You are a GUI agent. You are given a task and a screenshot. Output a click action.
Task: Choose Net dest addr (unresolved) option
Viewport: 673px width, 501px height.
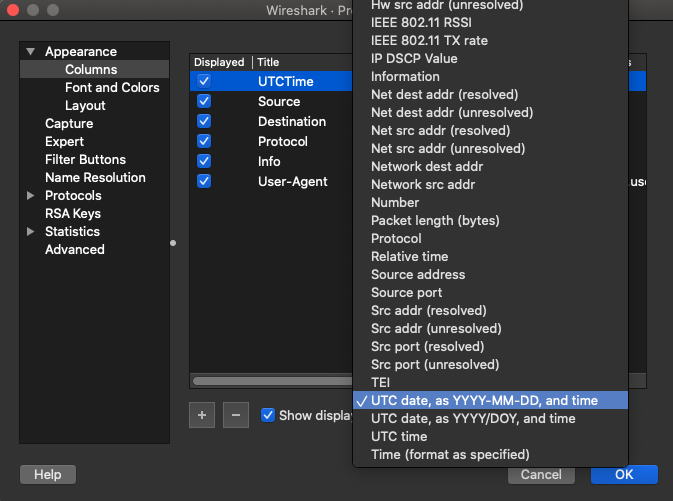(490, 112)
